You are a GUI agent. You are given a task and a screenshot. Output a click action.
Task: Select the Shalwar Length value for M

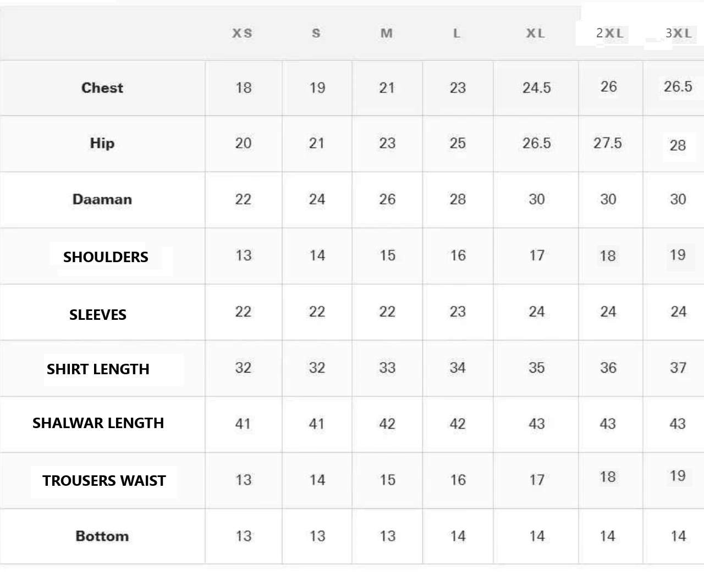tap(387, 424)
